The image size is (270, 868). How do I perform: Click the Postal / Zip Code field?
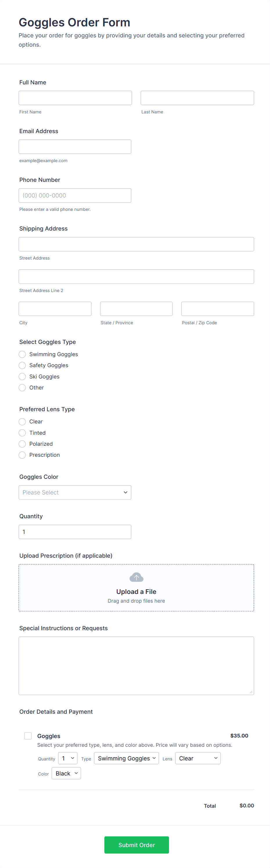217,309
